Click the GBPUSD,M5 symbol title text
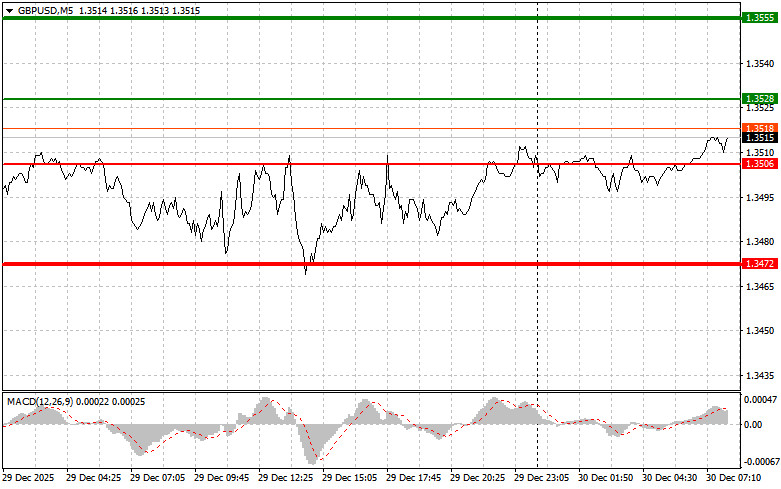The image size is (781, 489). coord(44,9)
